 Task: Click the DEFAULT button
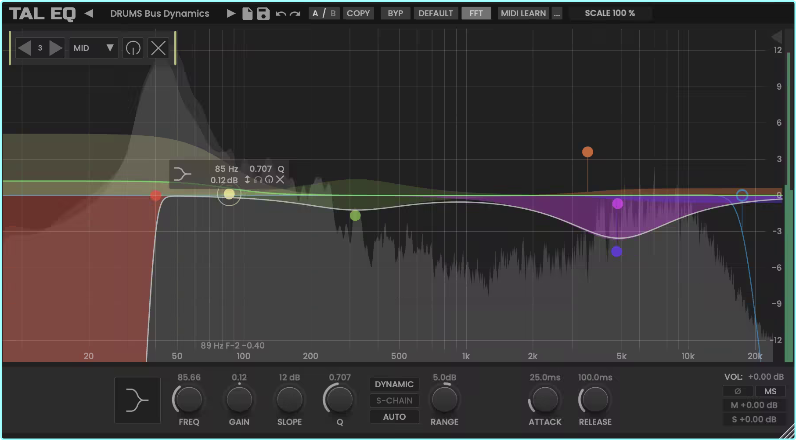point(436,14)
